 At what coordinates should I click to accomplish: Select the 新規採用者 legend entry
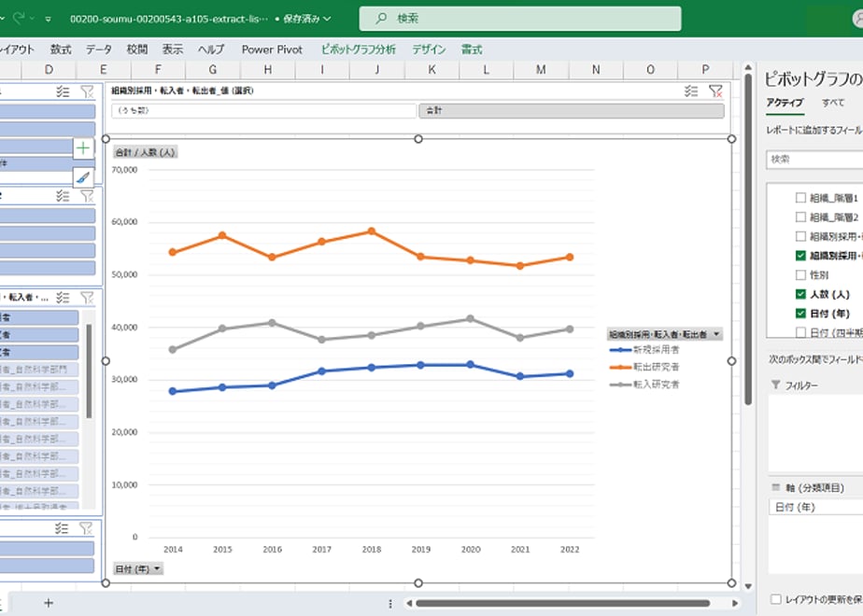click(644, 350)
